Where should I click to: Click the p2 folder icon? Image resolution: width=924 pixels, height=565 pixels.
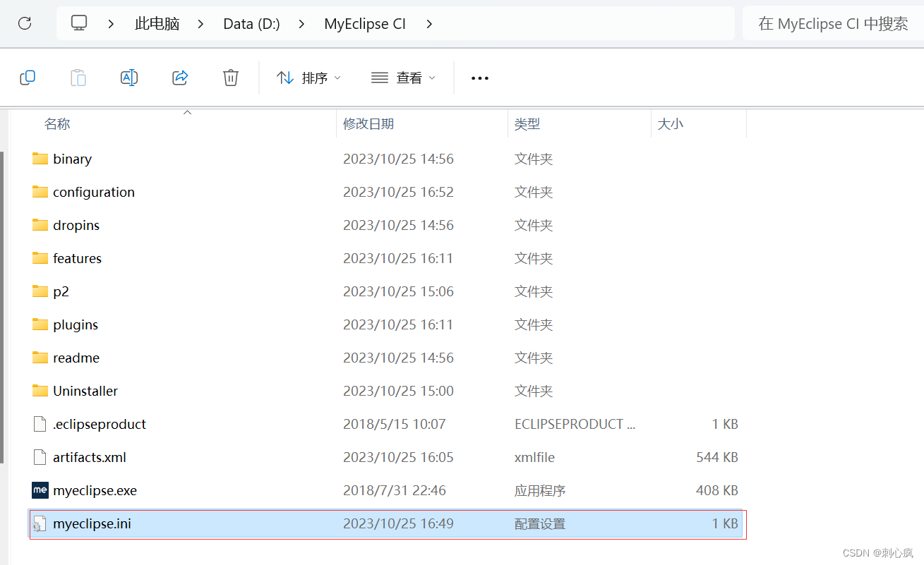[40, 291]
